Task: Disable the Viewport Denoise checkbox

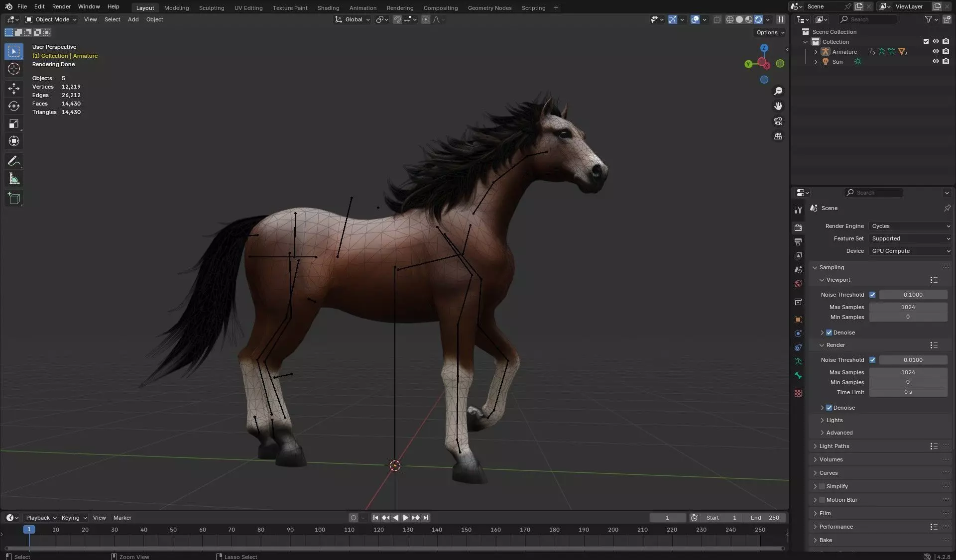Action: [x=829, y=333]
